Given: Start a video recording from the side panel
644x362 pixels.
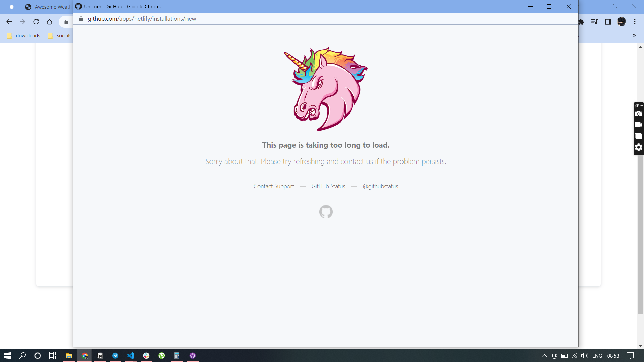Looking at the screenshot, I should click(639, 125).
